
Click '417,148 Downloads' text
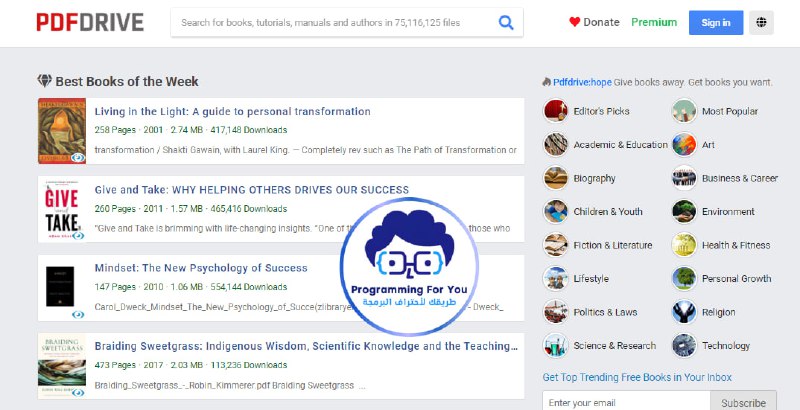pos(249,130)
